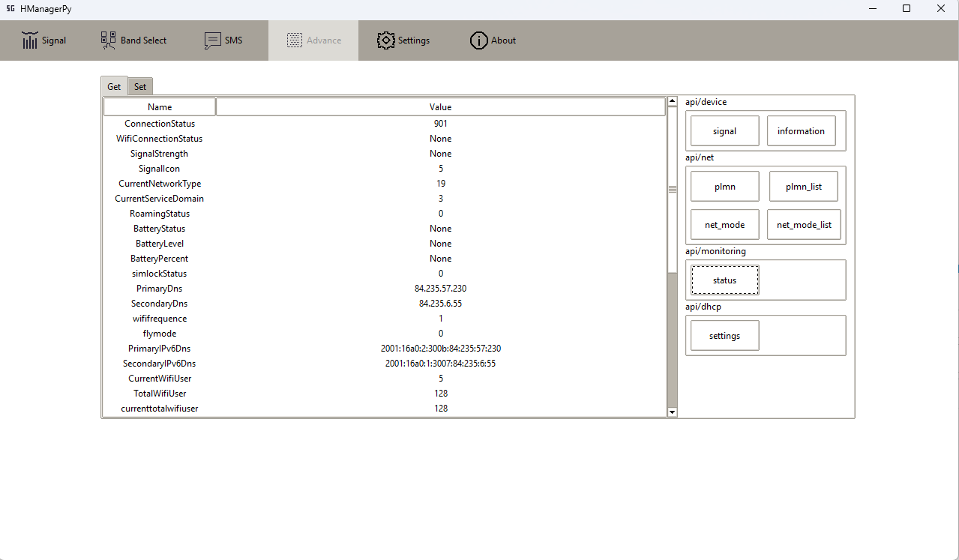Select the flymode row name
Image resolution: width=959 pixels, height=560 pixels.
coord(160,334)
